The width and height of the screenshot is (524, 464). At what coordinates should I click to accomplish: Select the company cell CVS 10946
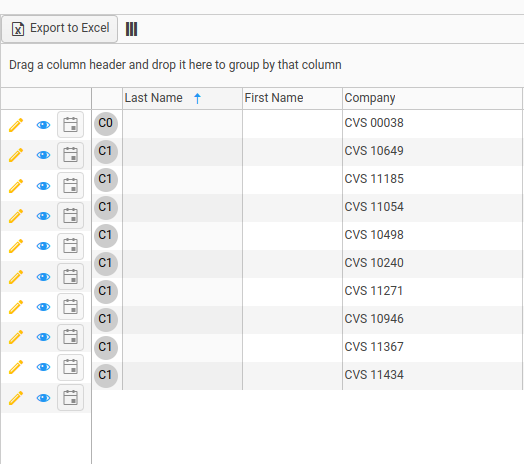tap(432, 320)
